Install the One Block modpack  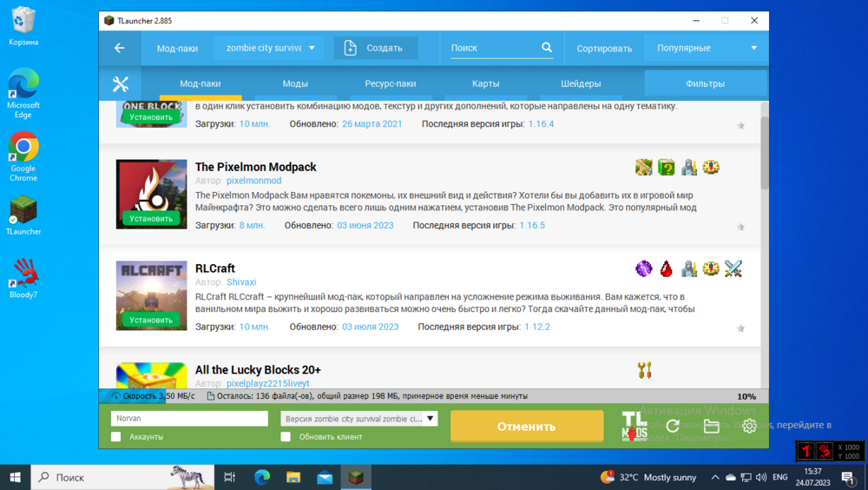click(151, 117)
